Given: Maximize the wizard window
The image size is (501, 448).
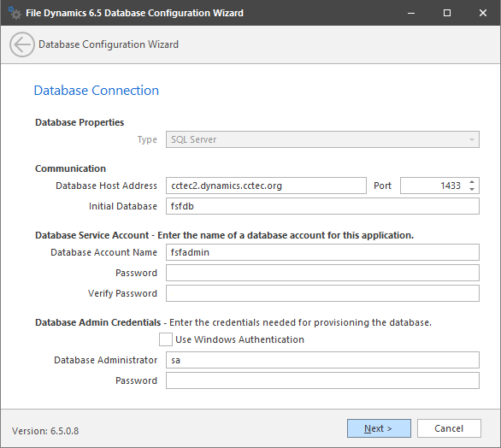Looking at the screenshot, I should (447, 13).
